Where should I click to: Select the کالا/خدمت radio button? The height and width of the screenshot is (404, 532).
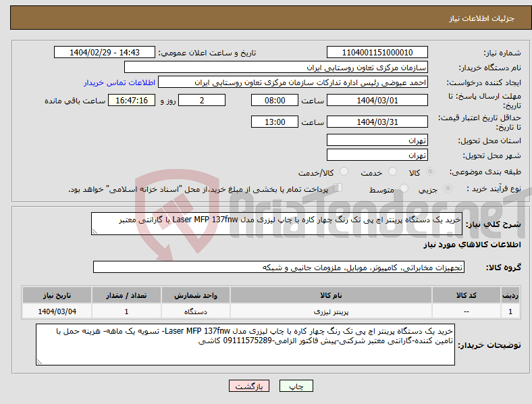click(x=344, y=172)
